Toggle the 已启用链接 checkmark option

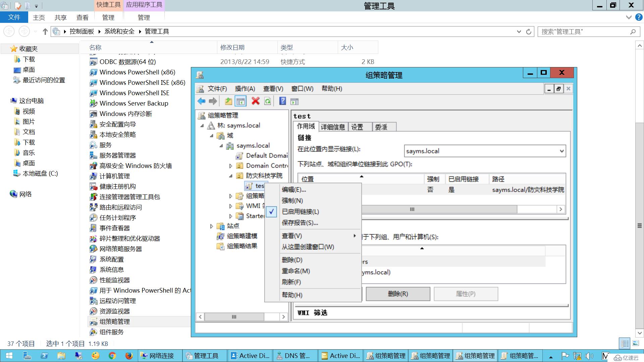click(300, 211)
